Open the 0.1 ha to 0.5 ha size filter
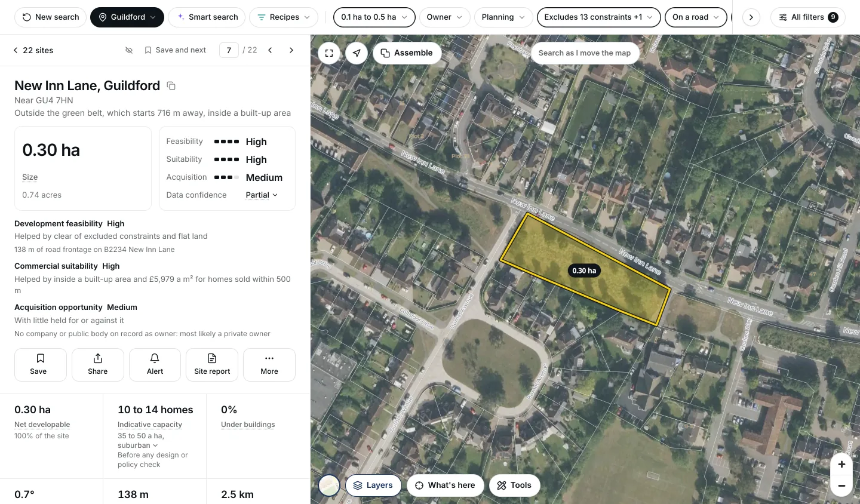Viewport: 860px width, 504px height. pos(374,17)
